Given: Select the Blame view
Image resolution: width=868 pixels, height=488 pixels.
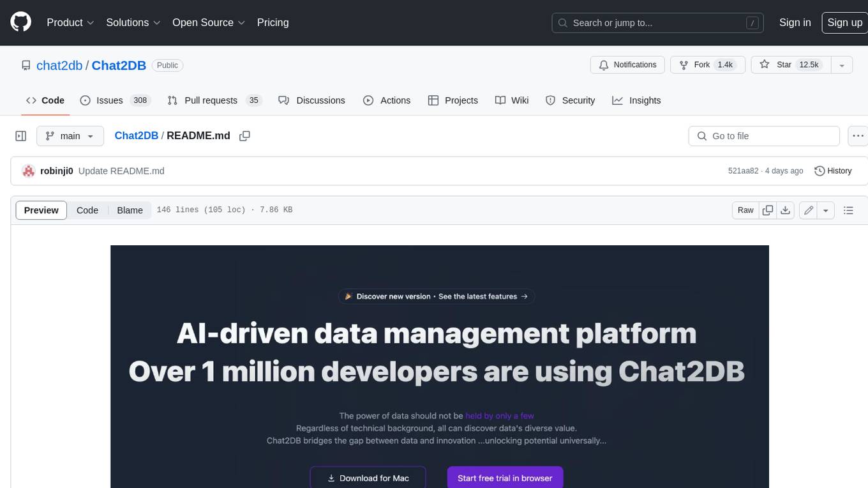Looking at the screenshot, I should pyautogui.click(x=130, y=210).
